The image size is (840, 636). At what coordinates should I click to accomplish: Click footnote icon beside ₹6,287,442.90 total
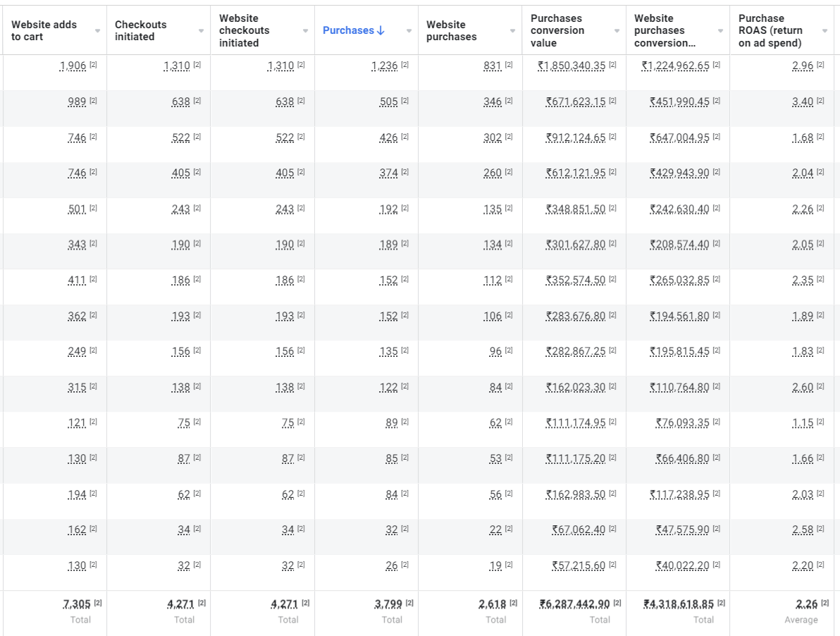tap(617, 603)
